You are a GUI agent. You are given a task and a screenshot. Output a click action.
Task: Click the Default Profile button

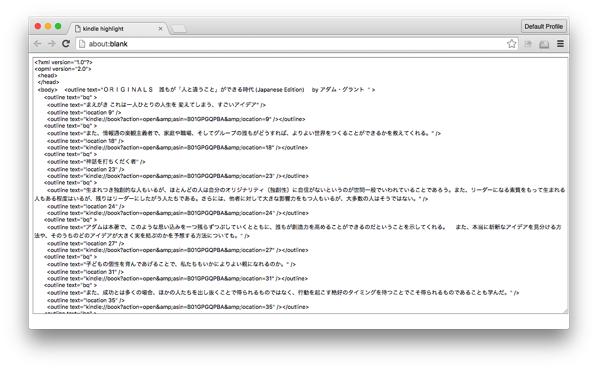point(543,26)
